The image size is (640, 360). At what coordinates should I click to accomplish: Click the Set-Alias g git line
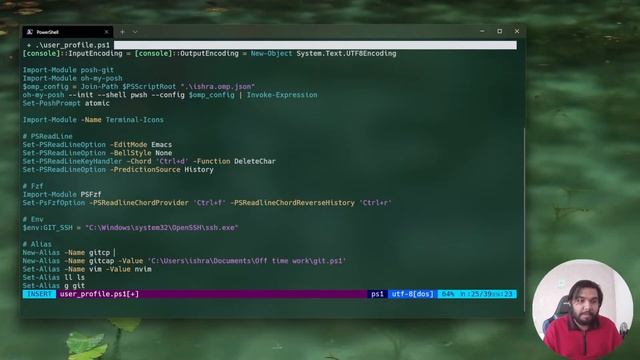coord(53,286)
